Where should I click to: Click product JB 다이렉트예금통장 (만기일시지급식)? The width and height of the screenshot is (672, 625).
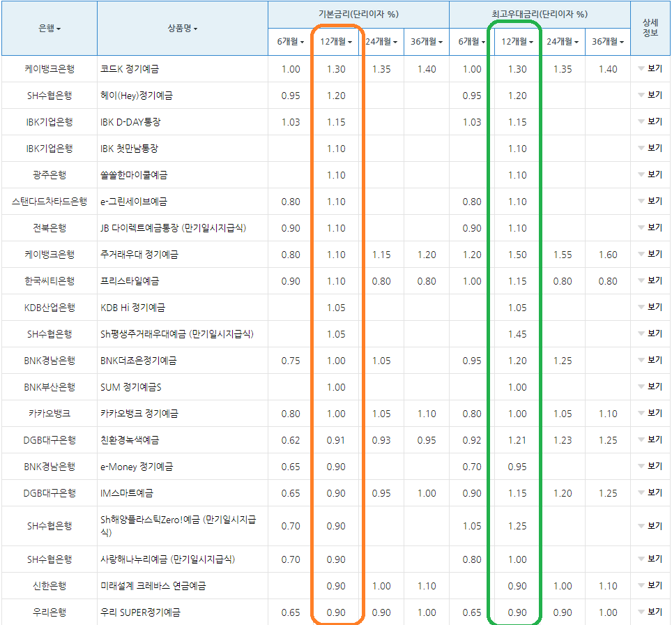tap(173, 228)
